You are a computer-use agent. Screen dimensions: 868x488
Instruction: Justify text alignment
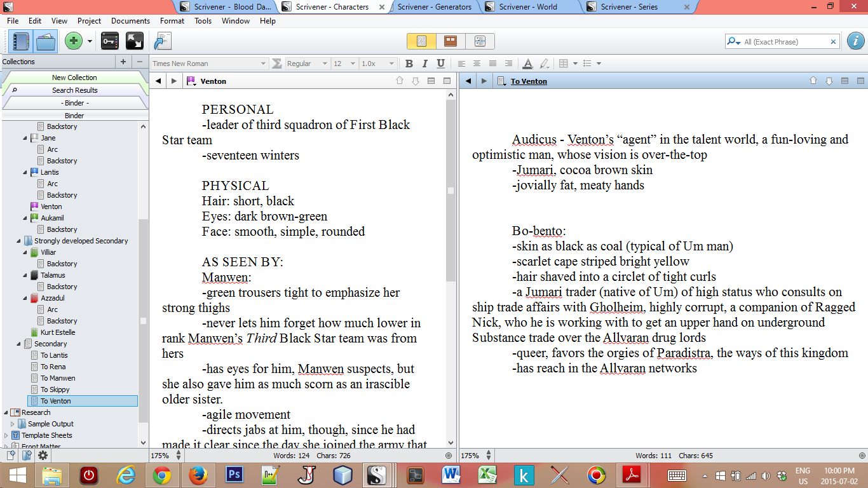coord(493,64)
